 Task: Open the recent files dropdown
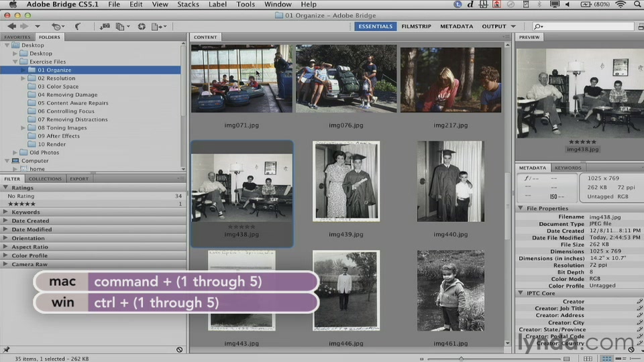tap(58, 26)
